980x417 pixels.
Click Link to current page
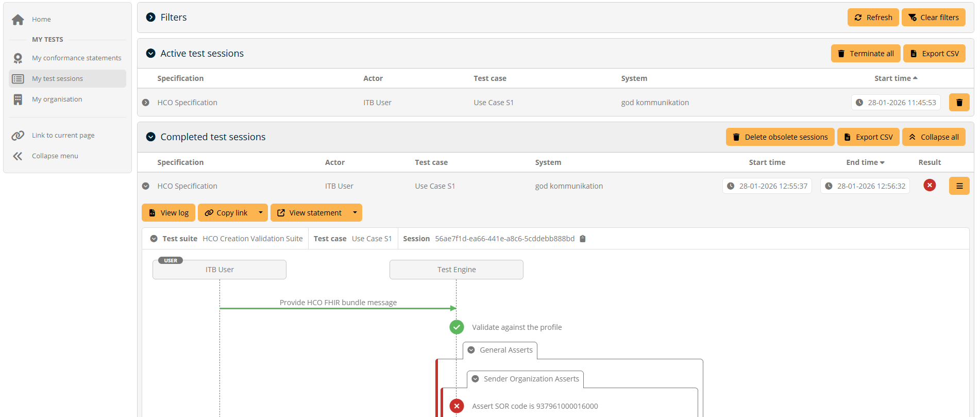coord(63,135)
